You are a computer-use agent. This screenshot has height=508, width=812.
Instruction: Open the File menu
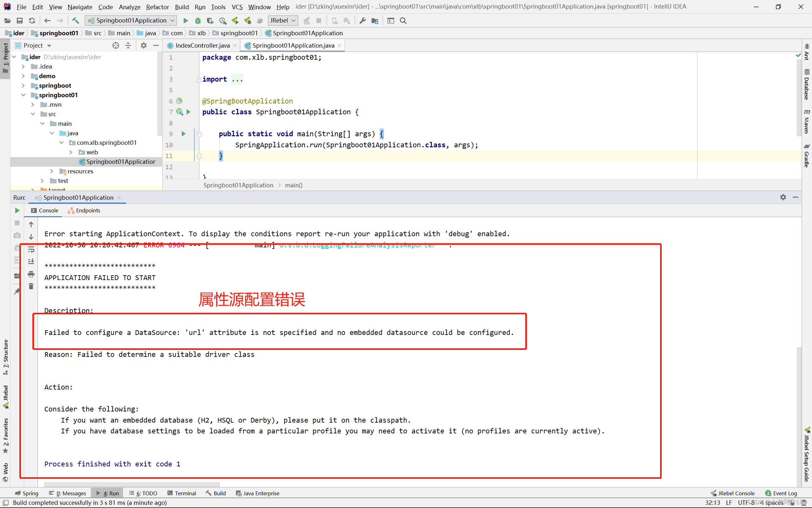(21, 7)
